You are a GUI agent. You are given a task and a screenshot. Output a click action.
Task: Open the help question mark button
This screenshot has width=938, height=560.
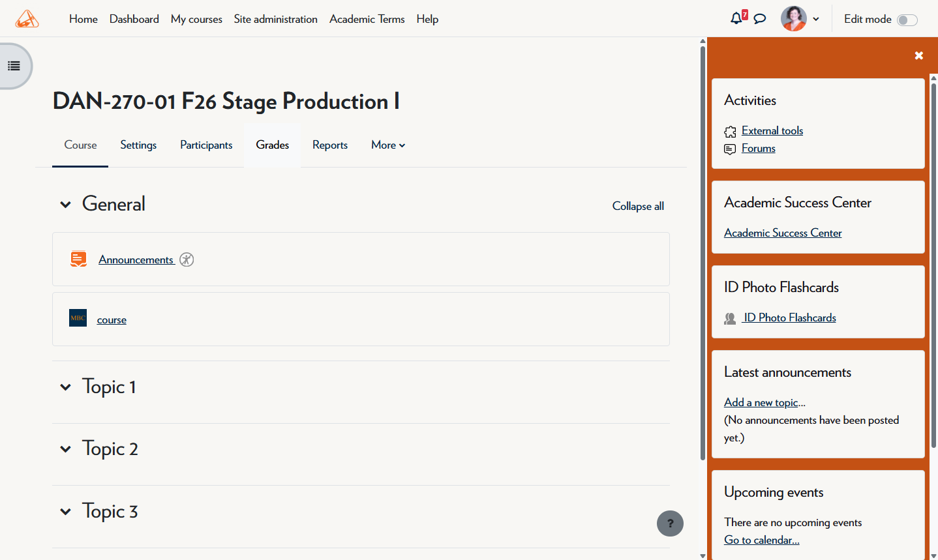pos(670,523)
